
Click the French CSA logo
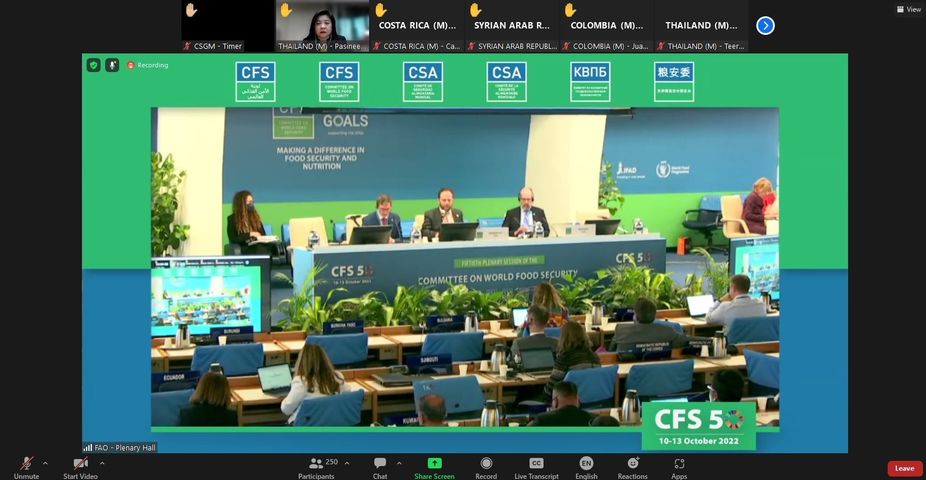point(507,81)
